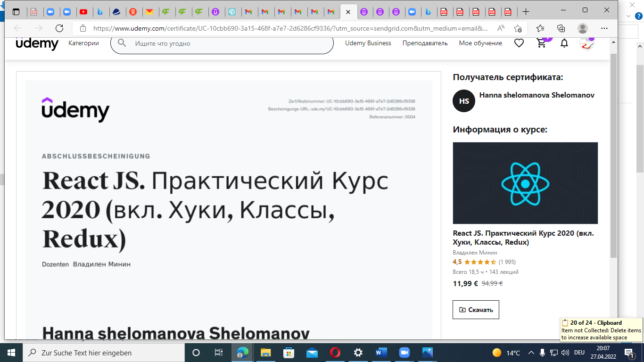Screen dimensions: 644x362
Task: Open Microsoft Store from taskbar
Action: (x=289, y=353)
